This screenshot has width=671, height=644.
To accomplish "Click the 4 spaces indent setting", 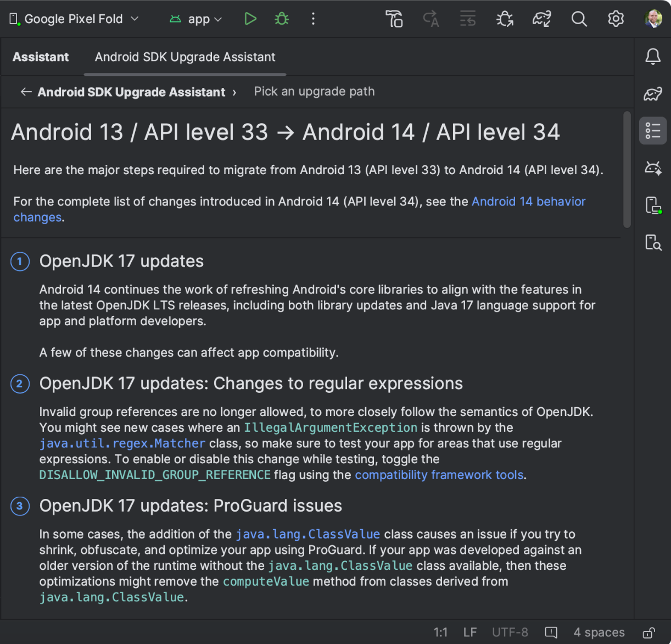I will point(599,632).
